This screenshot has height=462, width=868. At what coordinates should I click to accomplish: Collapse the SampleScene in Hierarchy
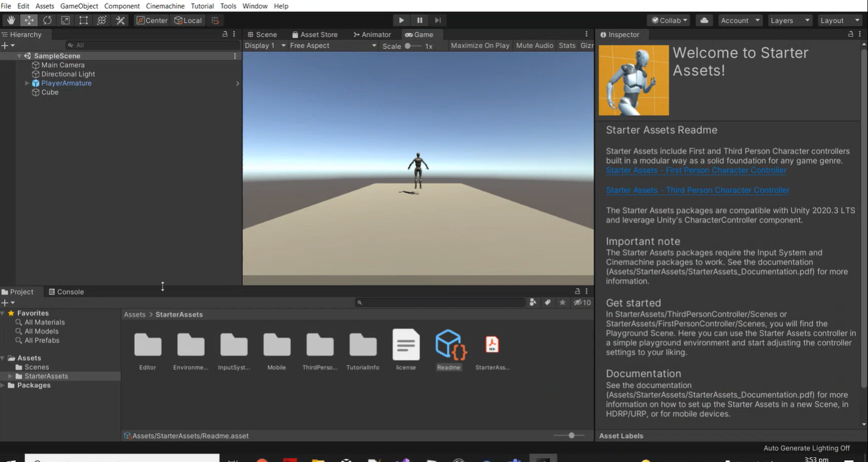coord(19,56)
